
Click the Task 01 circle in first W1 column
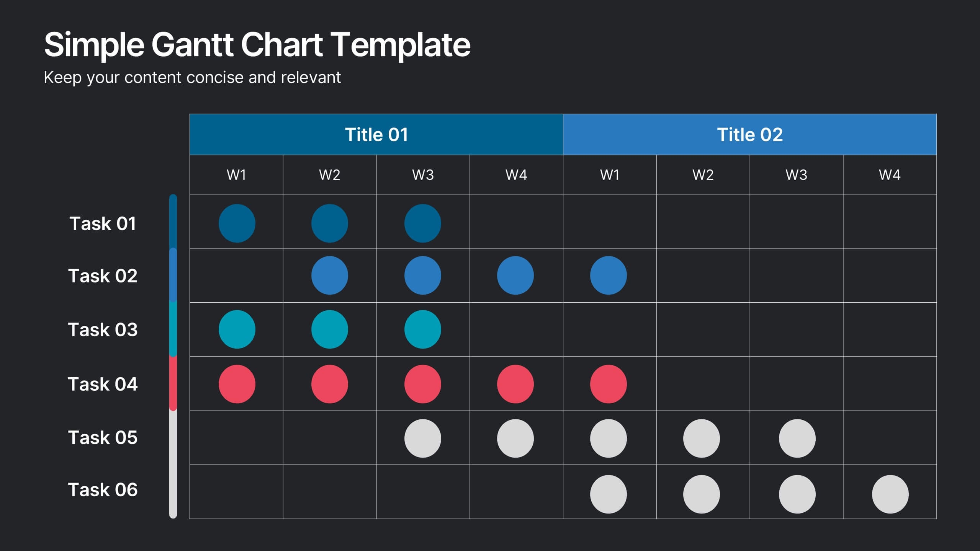click(237, 223)
